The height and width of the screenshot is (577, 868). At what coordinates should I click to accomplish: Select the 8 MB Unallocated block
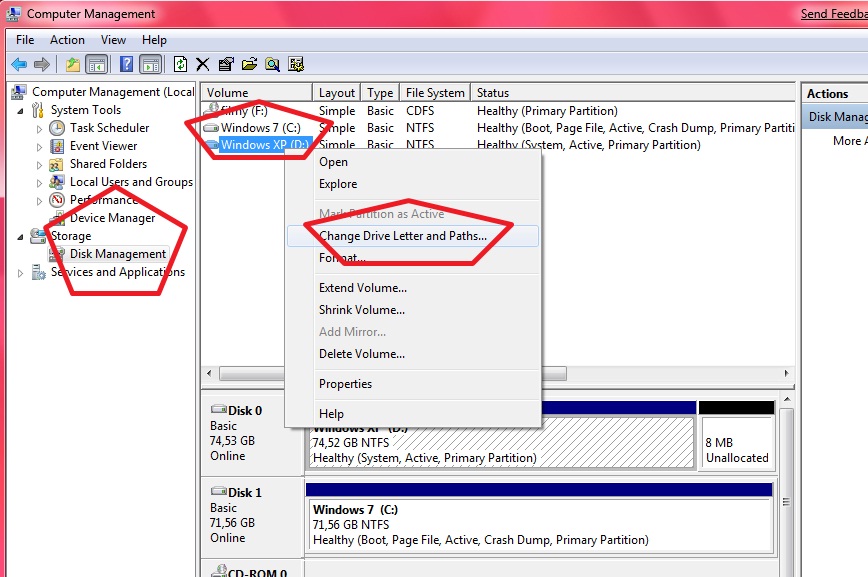tap(737, 443)
